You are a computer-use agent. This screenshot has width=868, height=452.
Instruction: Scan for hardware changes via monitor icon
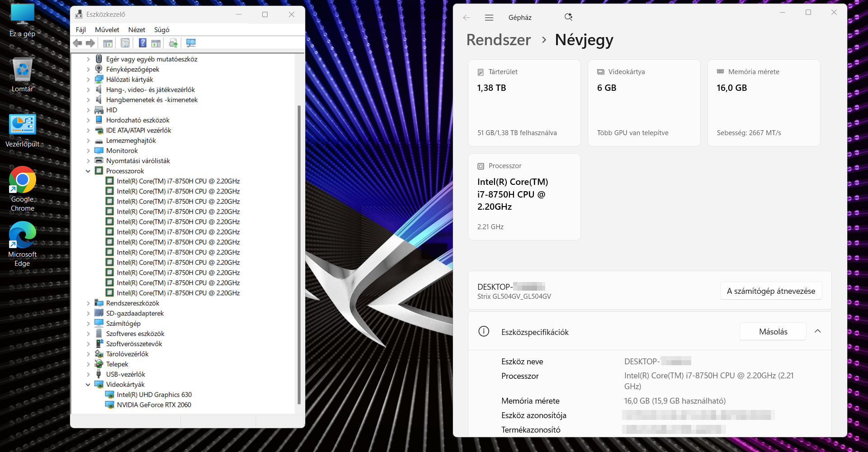point(191,43)
